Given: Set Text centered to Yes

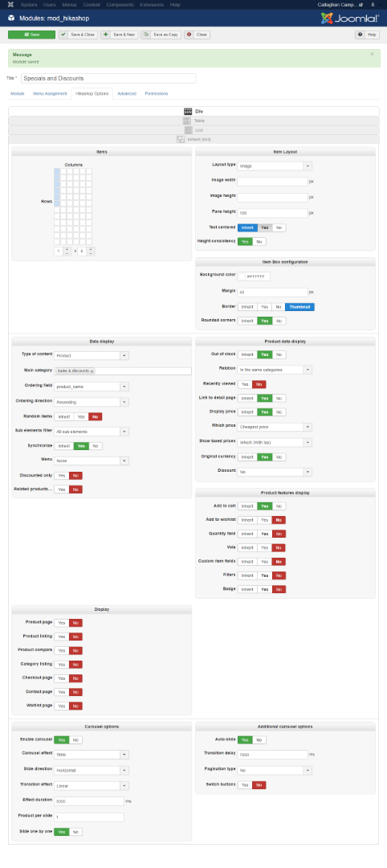Looking at the screenshot, I should 265,227.
